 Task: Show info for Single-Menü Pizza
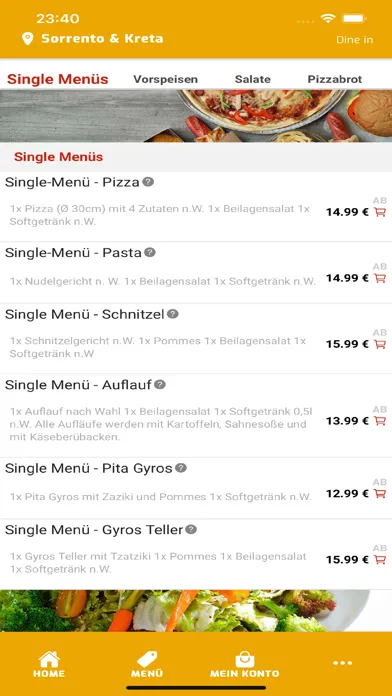(148, 182)
